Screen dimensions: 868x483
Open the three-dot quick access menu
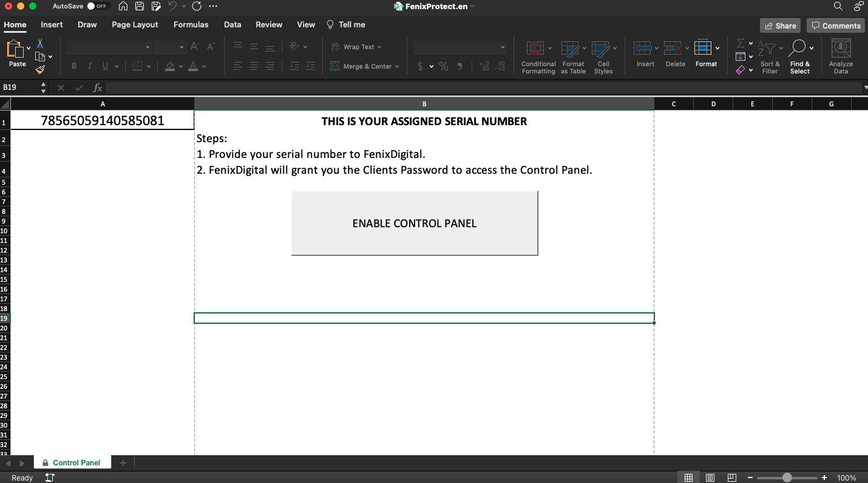coord(212,6)
